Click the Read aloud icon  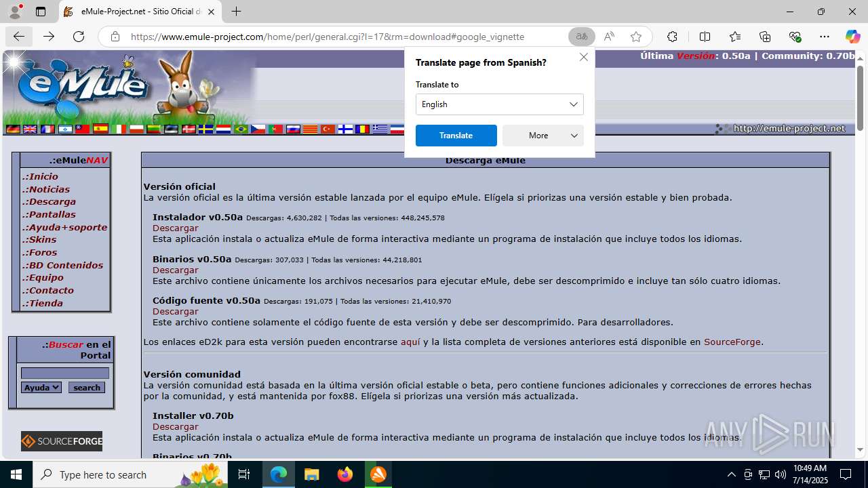tap(609, 37)
